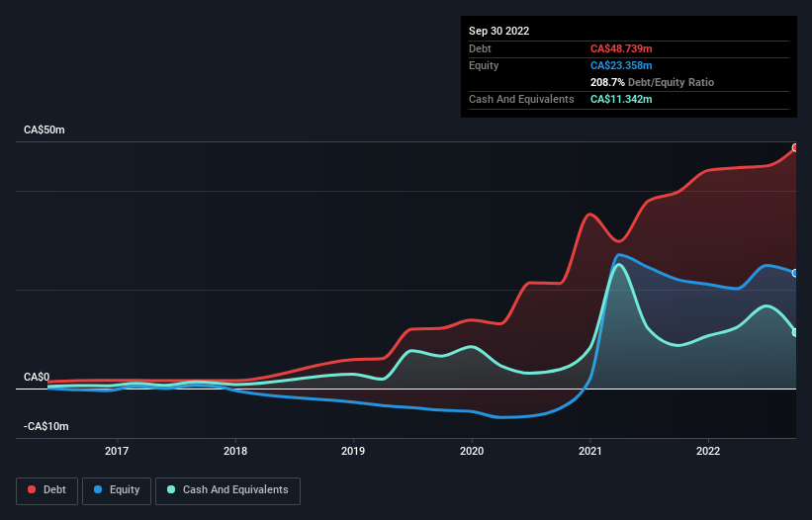Click the 2018 x-axis label

point(235,451)
